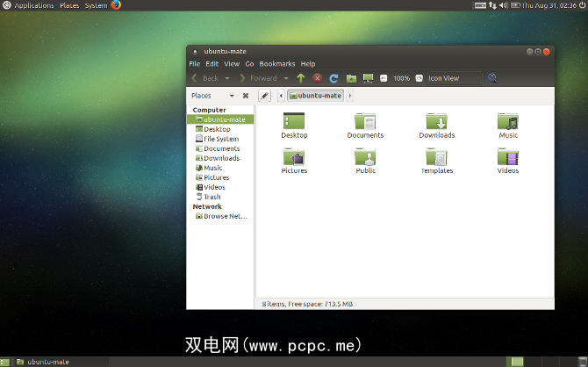Select Desktop in the sidebar
The height and width of the screenshot is (367, 588).
click(x=220, y=129)
